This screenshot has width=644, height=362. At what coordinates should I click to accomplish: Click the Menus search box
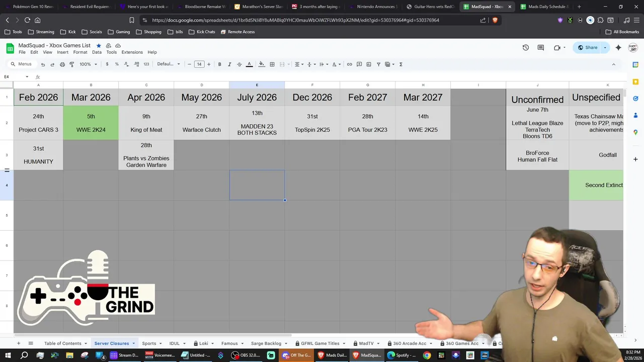21,64
